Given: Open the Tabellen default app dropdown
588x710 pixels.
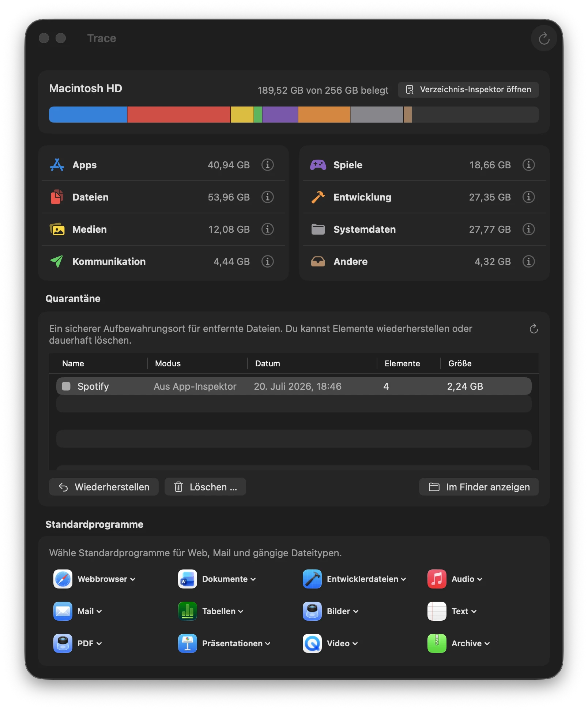Looking at the screenshot, I should pyautogui.click(x=223, y=611).
